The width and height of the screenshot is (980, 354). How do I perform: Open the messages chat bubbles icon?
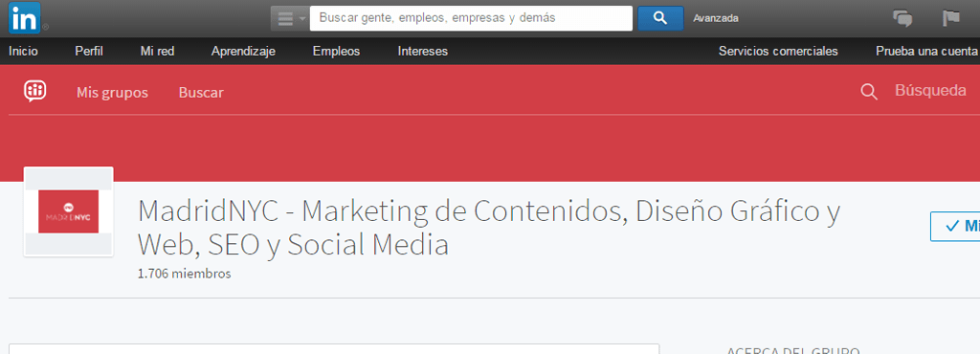click(x=902, y=18)
